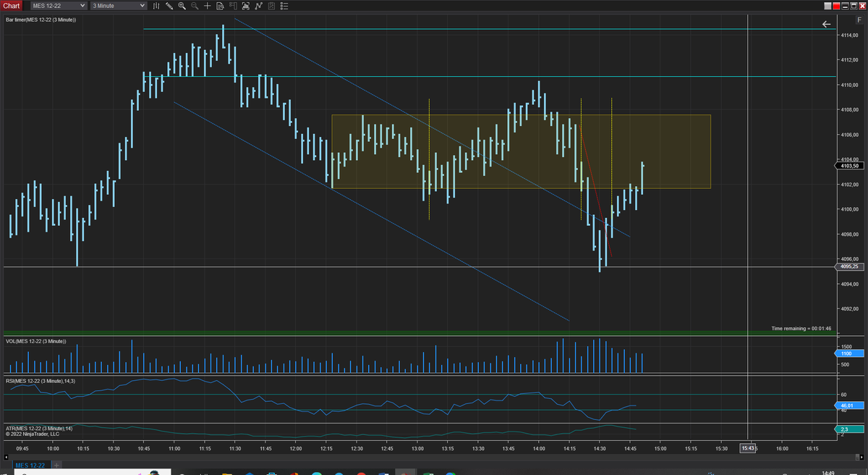Click the Bar timer indicator label
Screen dimensions: 868x475
[41, 20]
